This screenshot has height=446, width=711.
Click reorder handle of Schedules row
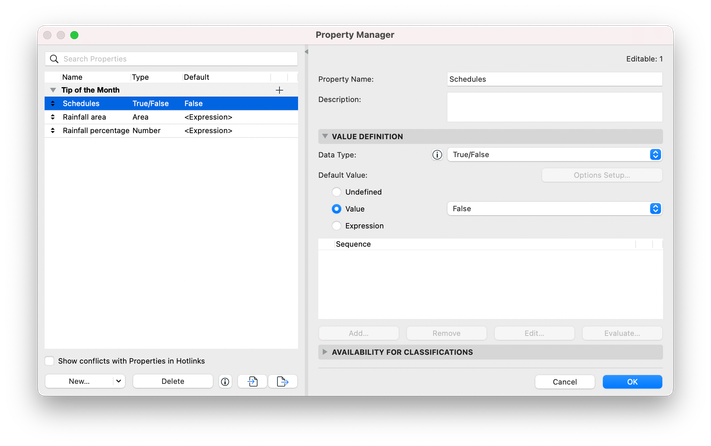pyautogui.click(x=53, y=103)
